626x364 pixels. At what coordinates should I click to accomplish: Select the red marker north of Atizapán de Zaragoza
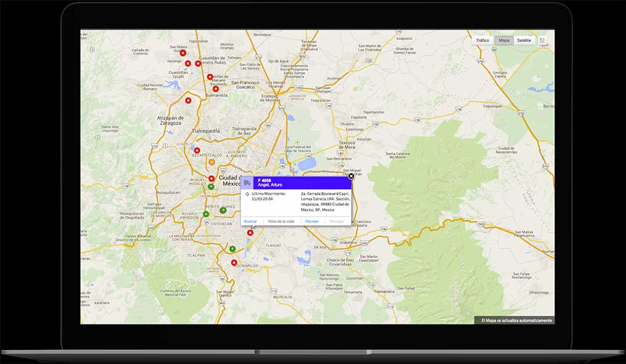(189, 100)
